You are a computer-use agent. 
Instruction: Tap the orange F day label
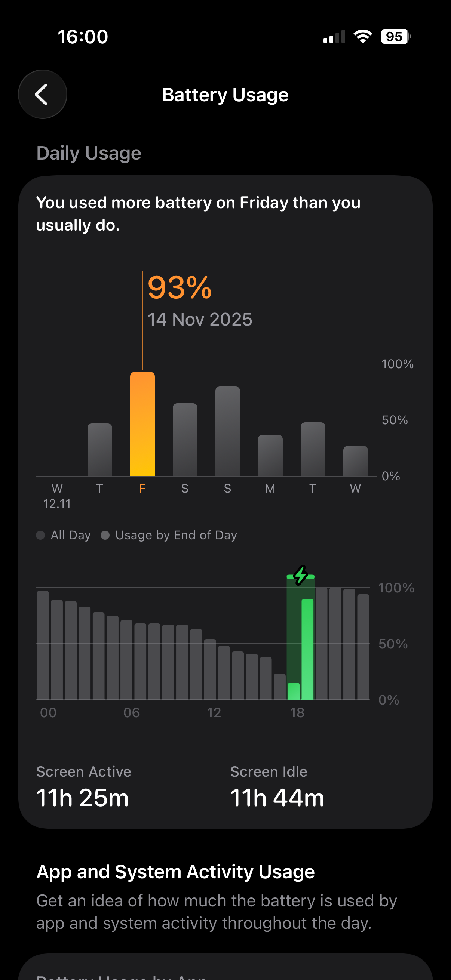click(142, 489)
